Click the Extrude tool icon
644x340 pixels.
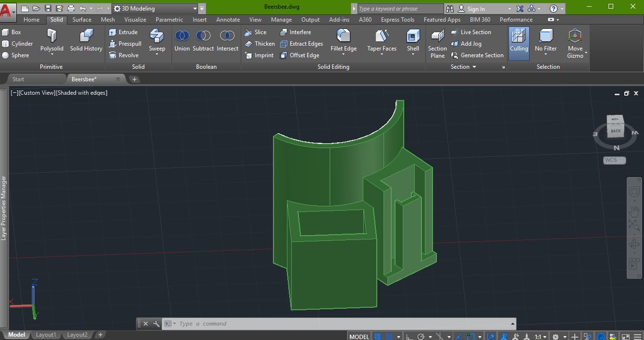pyautogui.click(x=112, y=32)
